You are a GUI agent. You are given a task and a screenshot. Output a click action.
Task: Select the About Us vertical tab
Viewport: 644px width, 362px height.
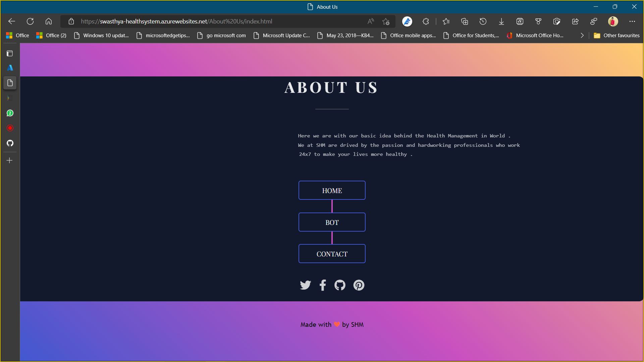point(10,83)
